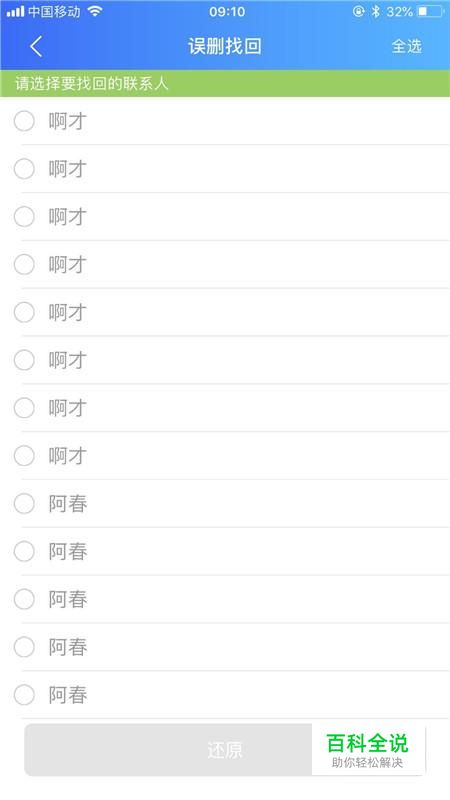Screen dimensions: 450x800
Task: Select the first 啊才 contact radio button
Action: tap(24, 121)
